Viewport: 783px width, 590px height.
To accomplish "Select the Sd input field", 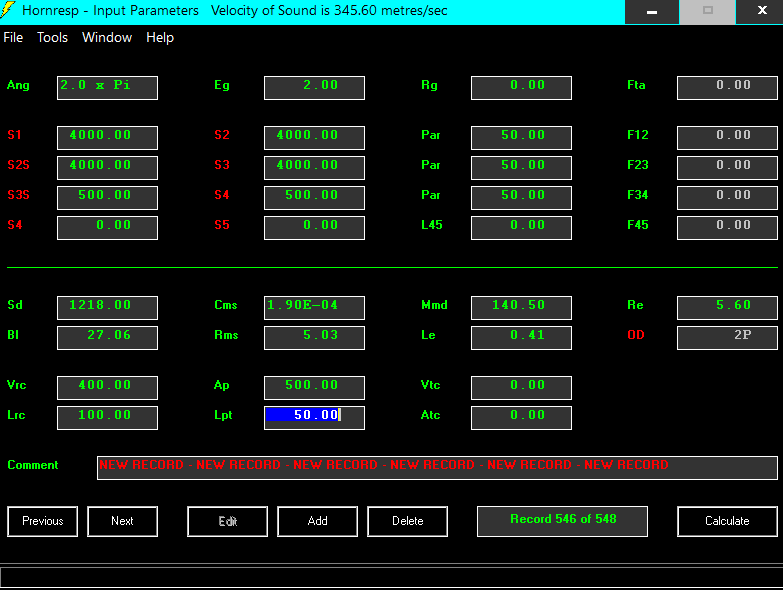I will coord(107,307).
